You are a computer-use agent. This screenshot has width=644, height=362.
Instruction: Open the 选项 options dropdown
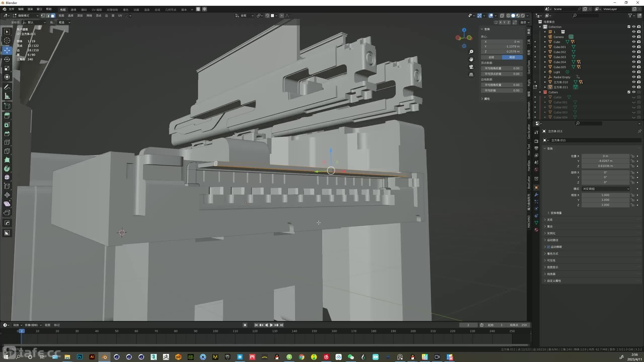(x=525, y=22)
